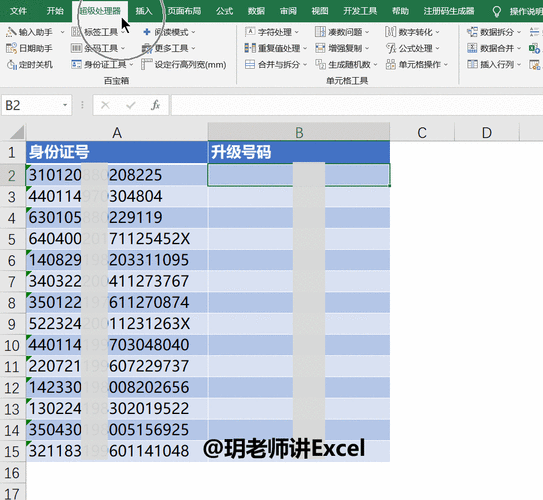543x500 pixels.
Task: Switch to the 视图 tab
Action: [x=320, y=11]
